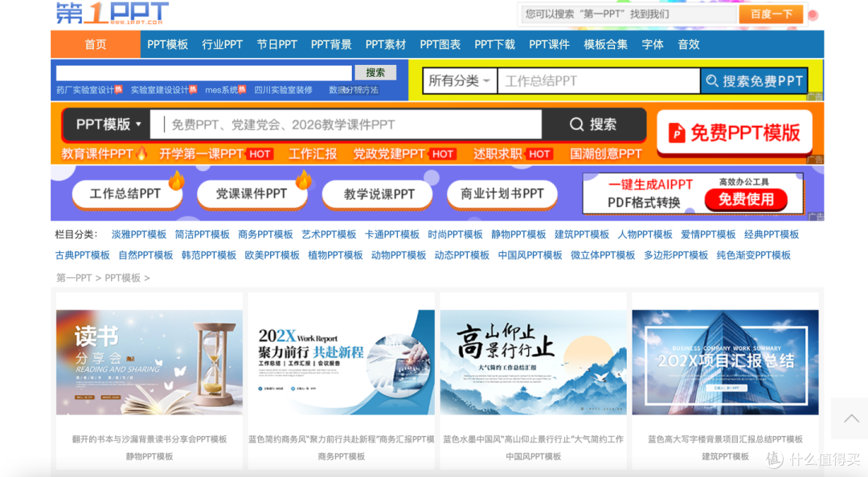Focus the top Baidu search field
Viewport: 868px width, 477px height.
point(628,14)
